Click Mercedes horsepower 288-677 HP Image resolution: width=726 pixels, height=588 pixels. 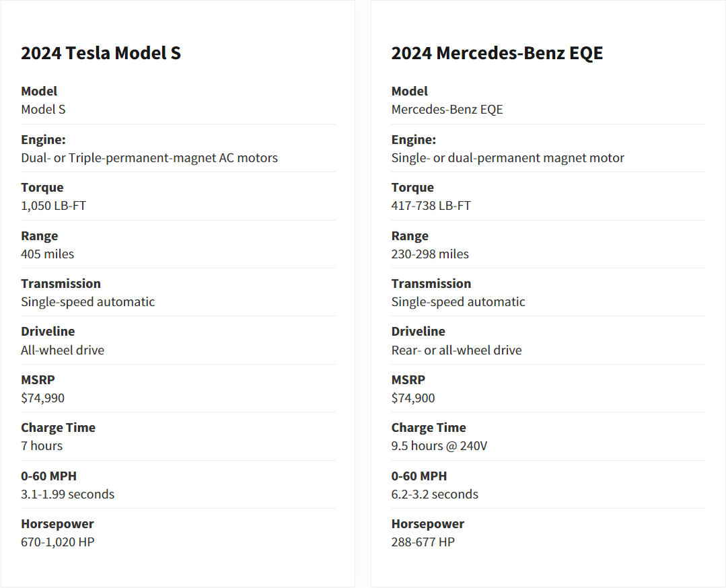point(423,542)
